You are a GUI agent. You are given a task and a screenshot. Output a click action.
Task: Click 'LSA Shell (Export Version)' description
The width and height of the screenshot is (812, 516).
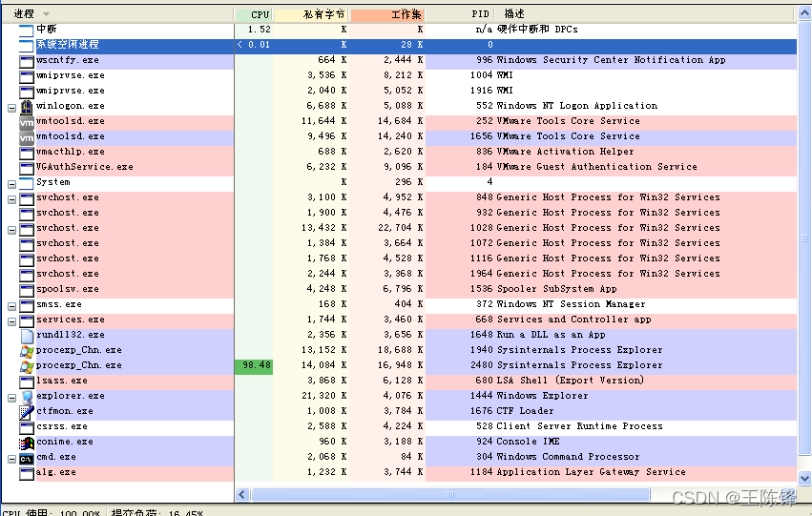[571, 381]
